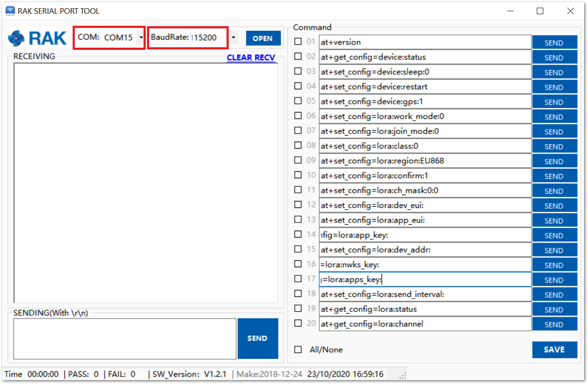588x384 pixels.
Task: Click the lora:apps_key: command field
Action: click(x=425, y=279)
